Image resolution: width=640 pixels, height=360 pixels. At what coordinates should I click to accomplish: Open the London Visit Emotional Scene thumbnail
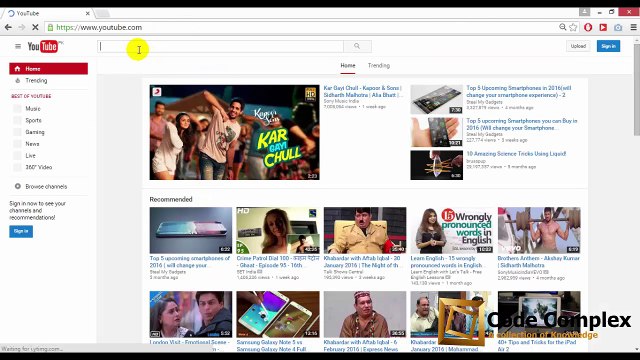tap(191, 314)
